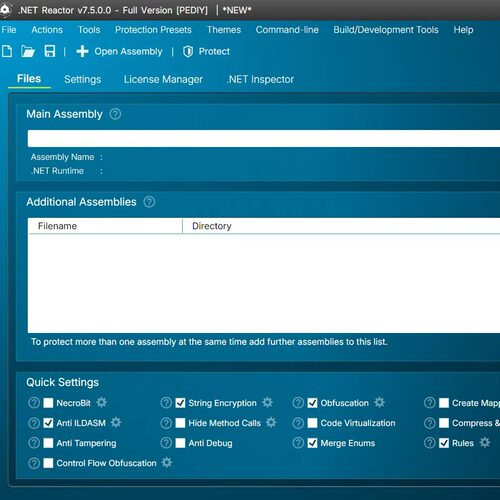The width and height of the screenshot is (500, 500).
Task: Open project using the folder icon
Action: (x=28, y=52)
